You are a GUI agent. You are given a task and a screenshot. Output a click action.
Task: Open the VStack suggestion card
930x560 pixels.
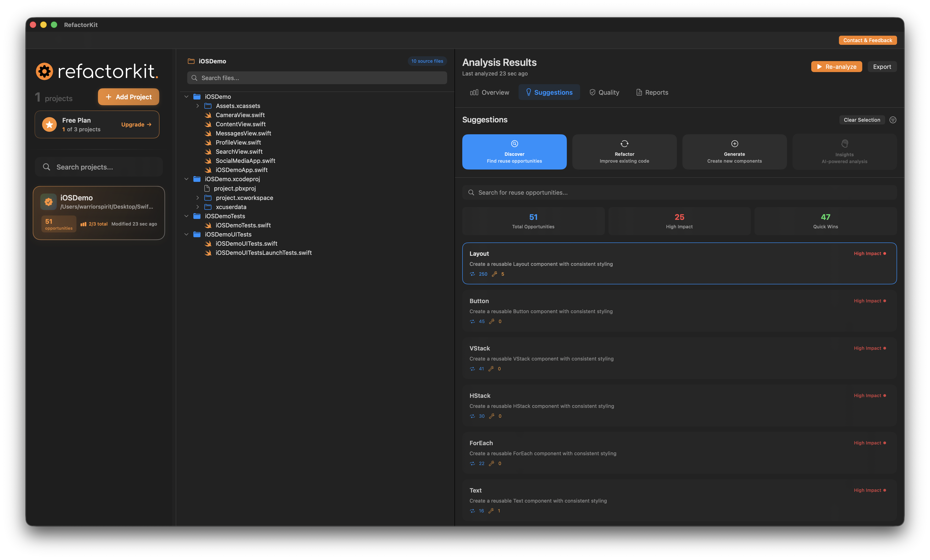pos(679,358)
